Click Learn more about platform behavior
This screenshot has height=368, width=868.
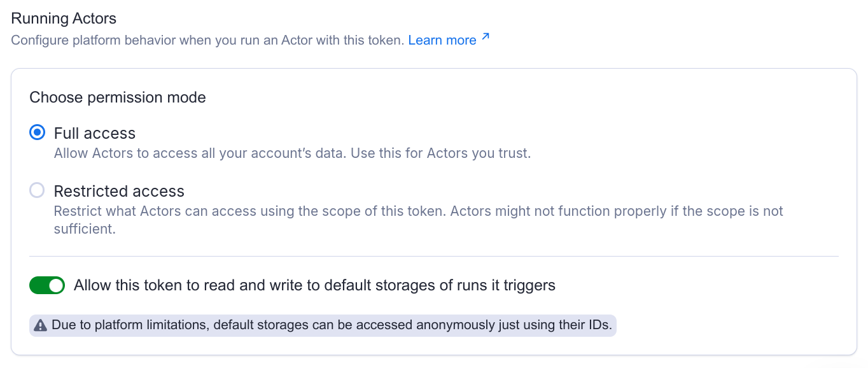pos(442,39)
